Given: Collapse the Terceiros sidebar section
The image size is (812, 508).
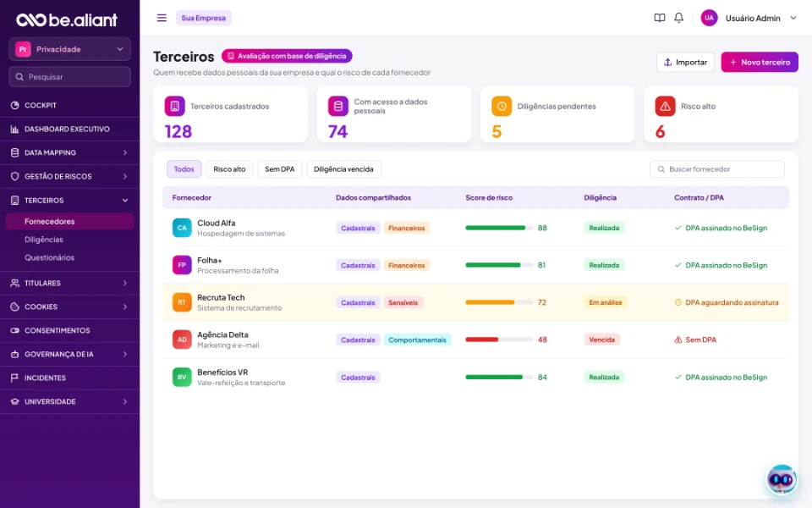Looking at the screenshot, I should [x=125, y=201].
